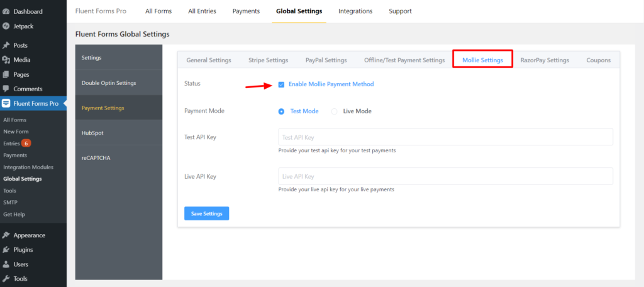
Task: Open Entries in sidebar submenu
Action: coord(11,143)
